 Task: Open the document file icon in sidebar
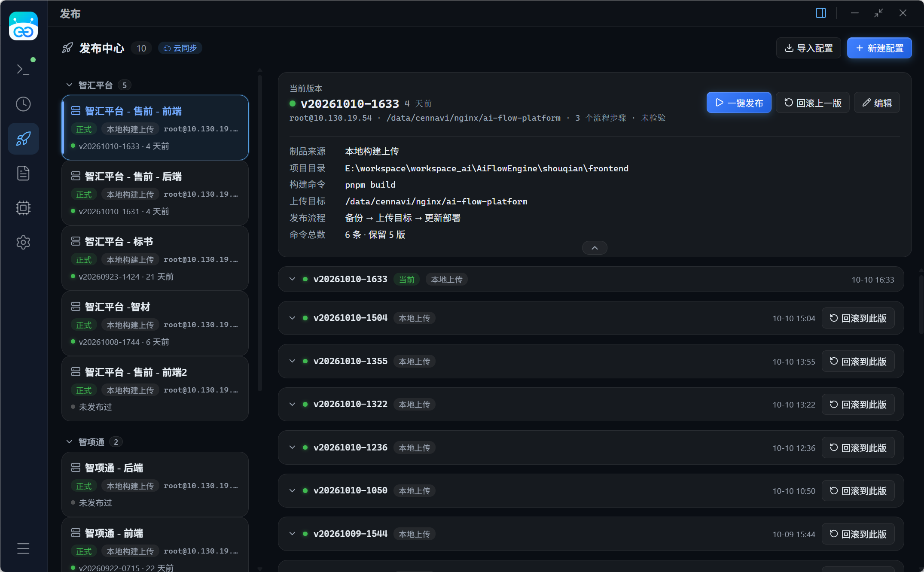(23, 173)
